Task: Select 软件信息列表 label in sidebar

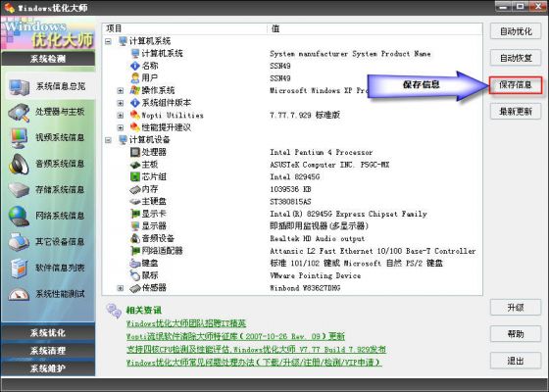Action: 60,268
